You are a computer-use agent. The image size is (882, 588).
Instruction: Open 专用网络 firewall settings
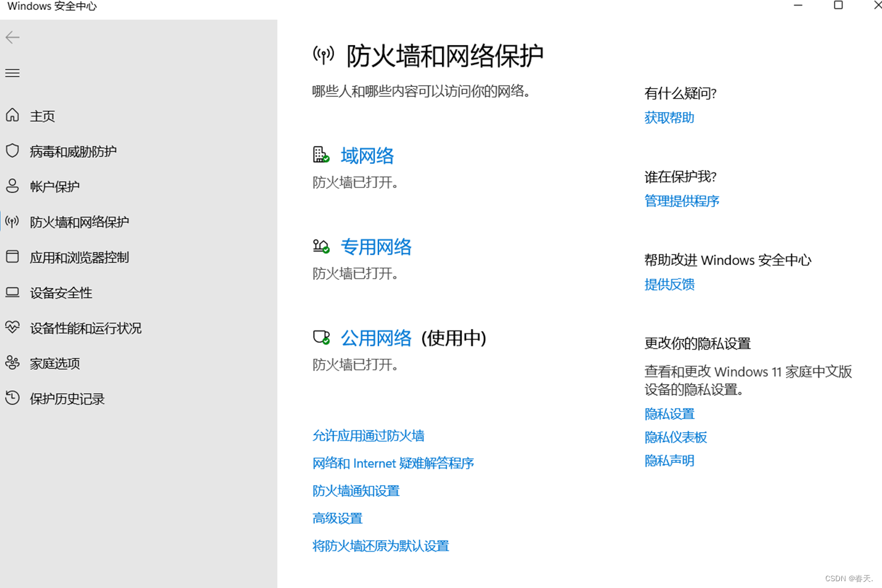click(376, 247)
